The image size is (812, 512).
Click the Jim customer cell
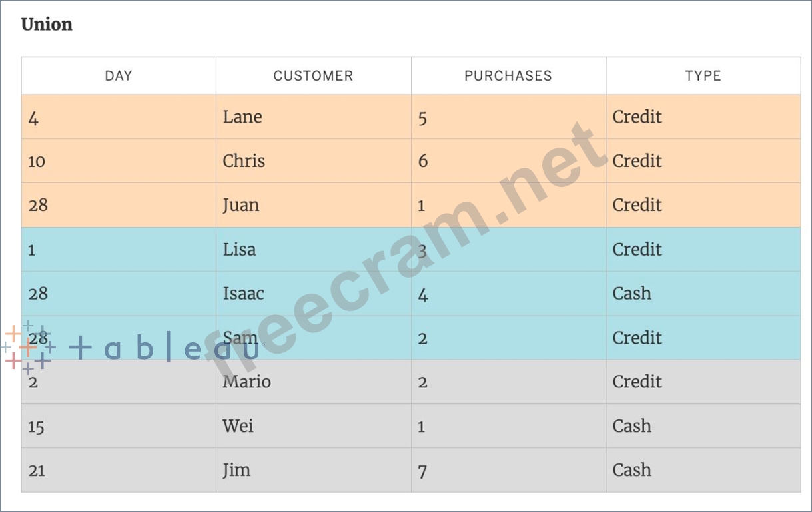click(236, 470)
